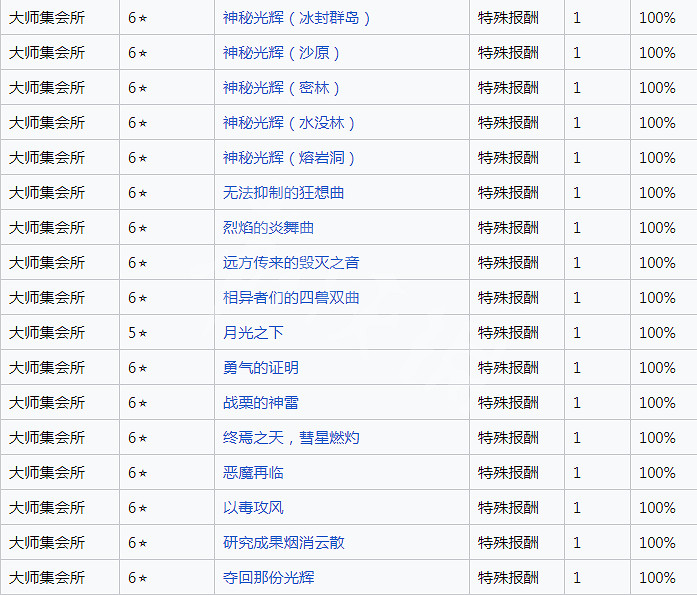Click 特殊报酬 cell in the 月光之下 row
The image size is (697, 595).
tap(508, 333)
